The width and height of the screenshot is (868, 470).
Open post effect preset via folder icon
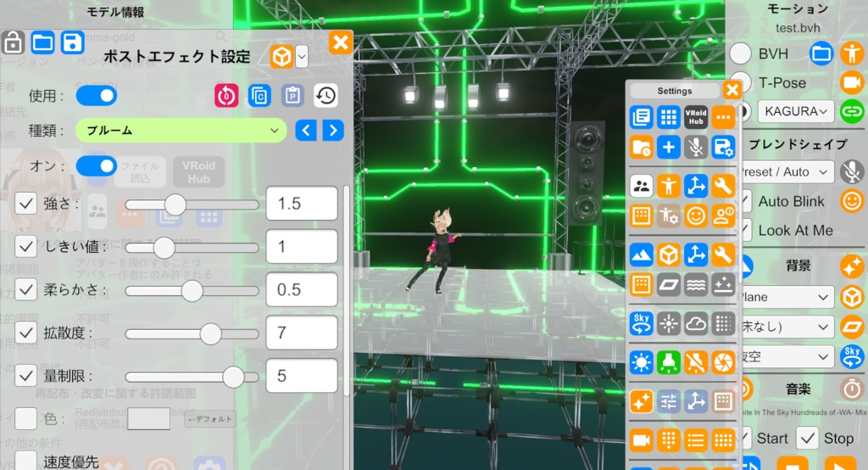tap(42, 42)
